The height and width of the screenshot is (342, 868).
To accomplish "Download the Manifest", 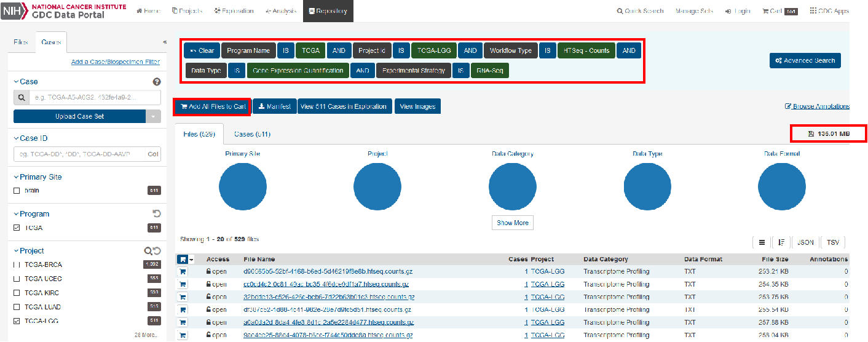I will [x=274, y=106].
